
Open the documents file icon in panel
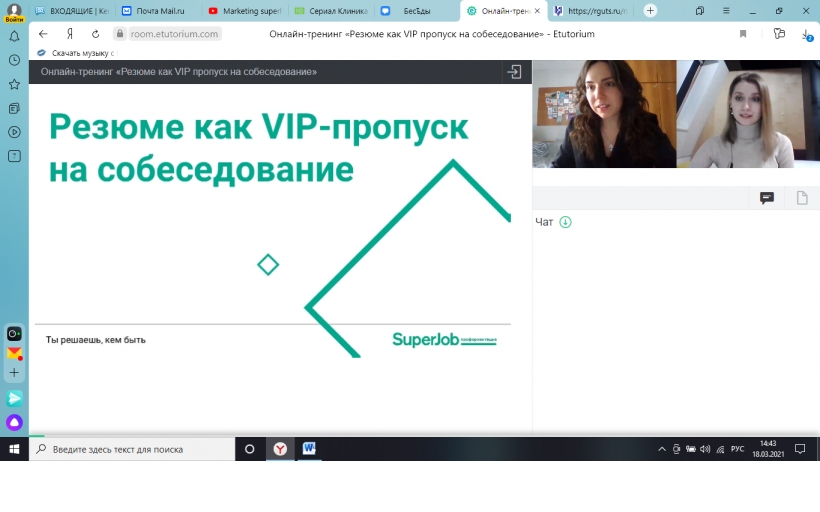[x=802, y=198]
